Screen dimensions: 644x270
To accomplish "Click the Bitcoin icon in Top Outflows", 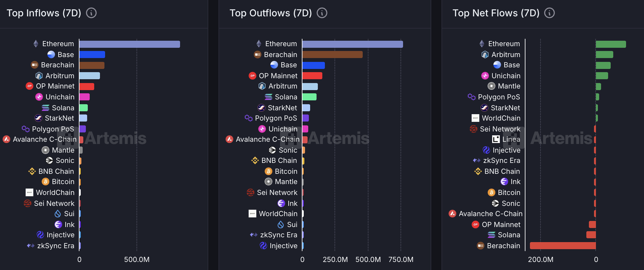I will [268, 171].
